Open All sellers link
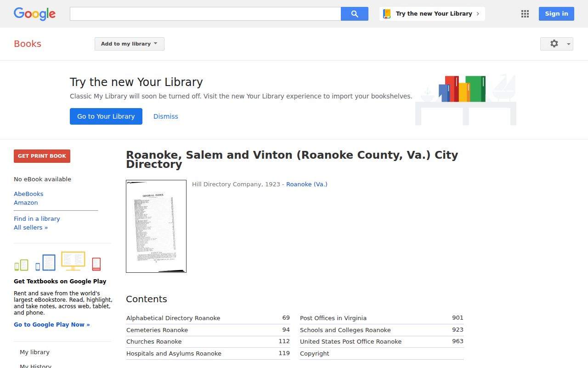The height and width of the screenshot is (368, 588). point(31,227)
